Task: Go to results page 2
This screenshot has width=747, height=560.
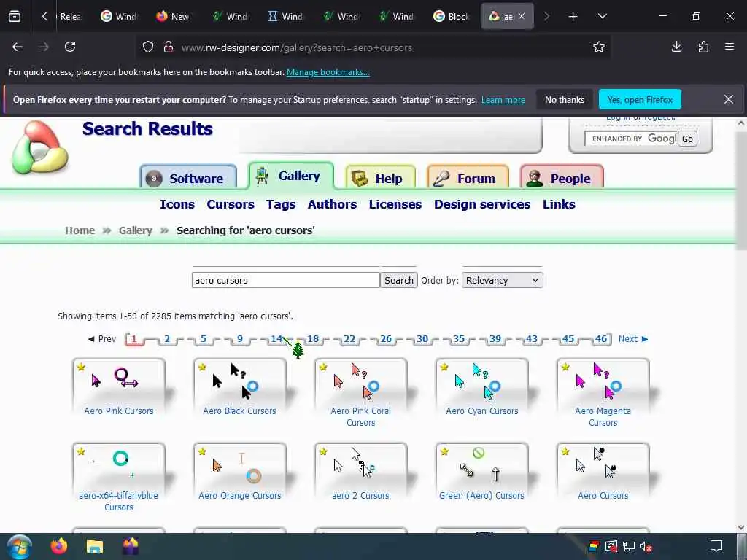Action: click(167, 339)
